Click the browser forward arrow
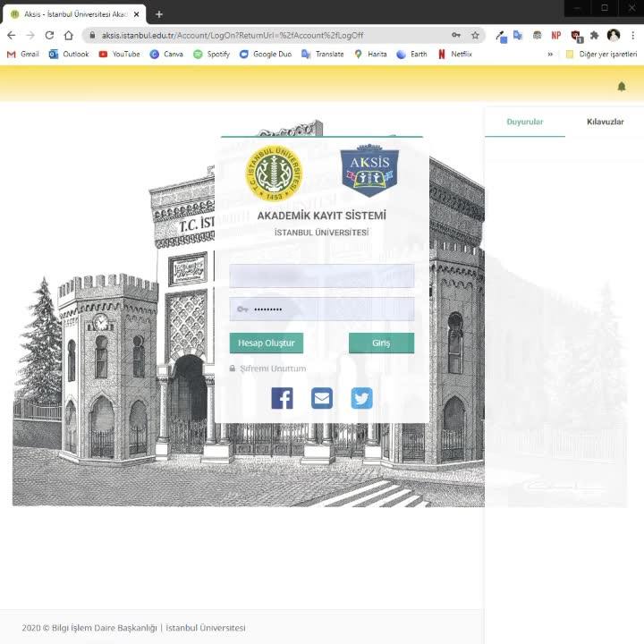Image resolution: width=644 pixels, height=644 pixels. point(30,35)
